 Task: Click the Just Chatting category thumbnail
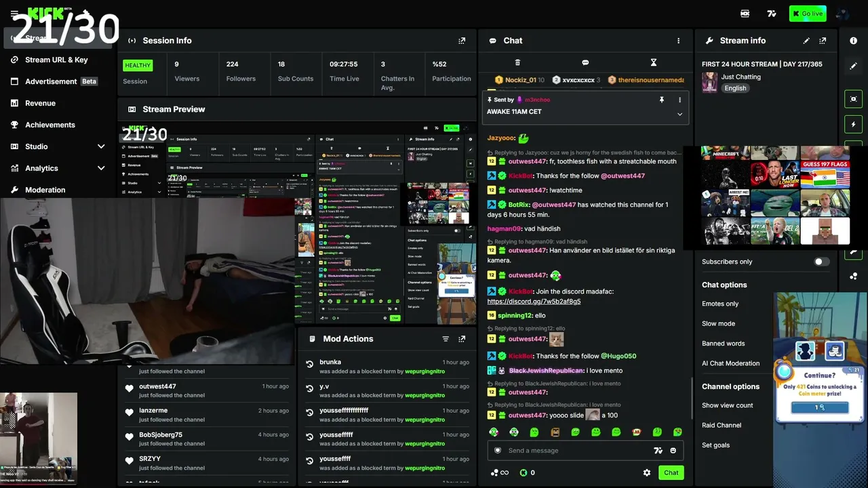click(710, 83)
